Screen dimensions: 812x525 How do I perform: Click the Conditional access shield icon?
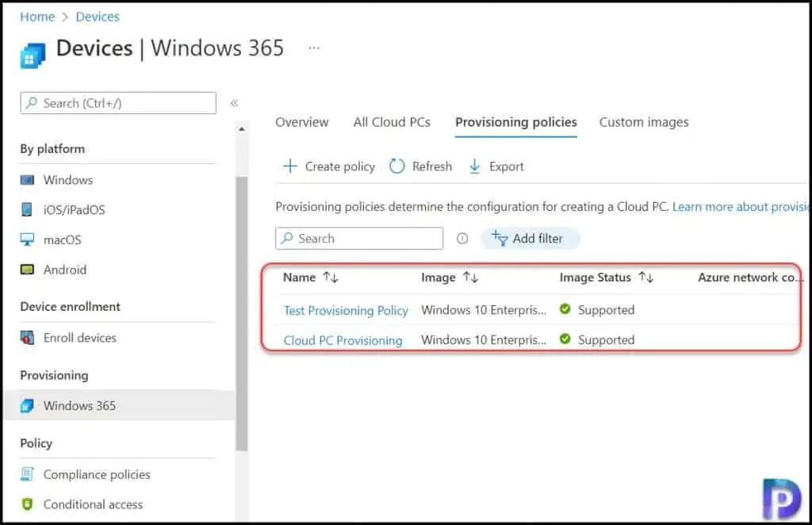click(x=28, y=504)
